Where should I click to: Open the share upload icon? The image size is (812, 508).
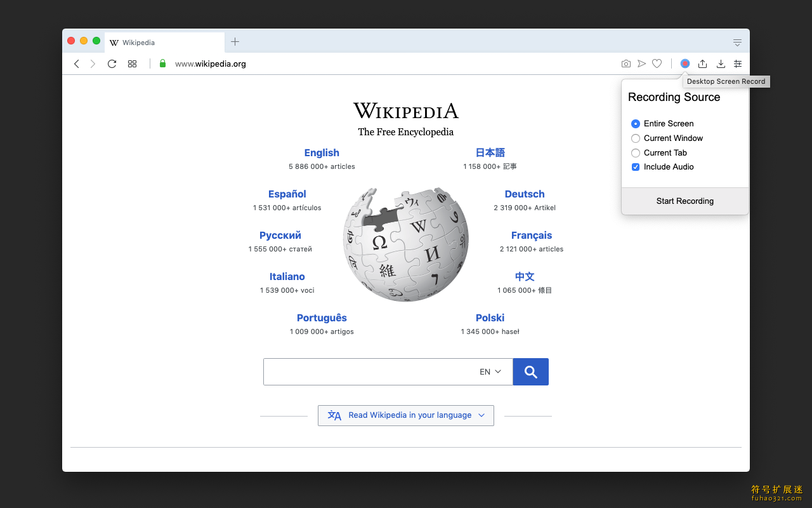click(x=702, y=63)
